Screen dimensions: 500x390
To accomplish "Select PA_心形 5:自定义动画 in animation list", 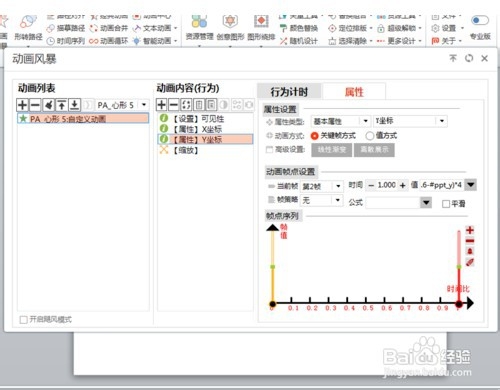I will (83, 119).
